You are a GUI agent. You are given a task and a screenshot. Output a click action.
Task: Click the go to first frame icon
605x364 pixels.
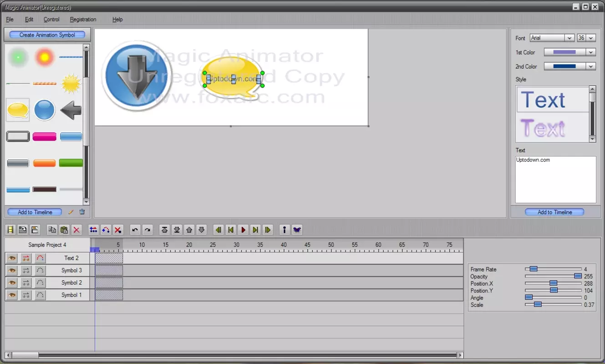tap(231, 230)
